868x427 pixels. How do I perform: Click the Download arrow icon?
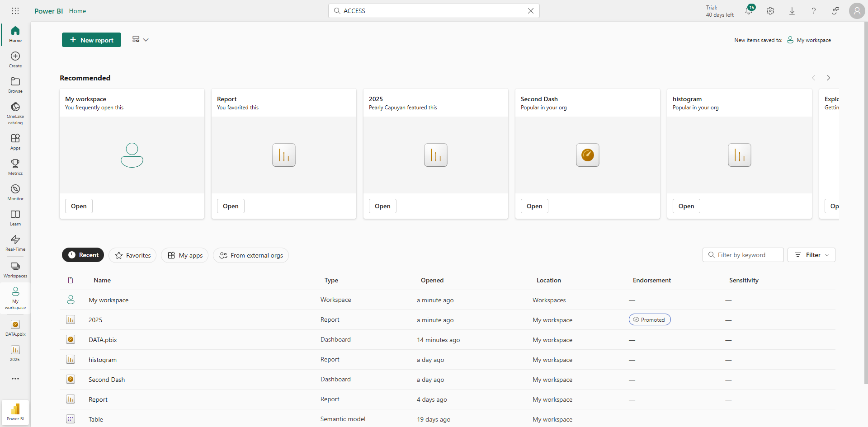(x=792, y=11)
